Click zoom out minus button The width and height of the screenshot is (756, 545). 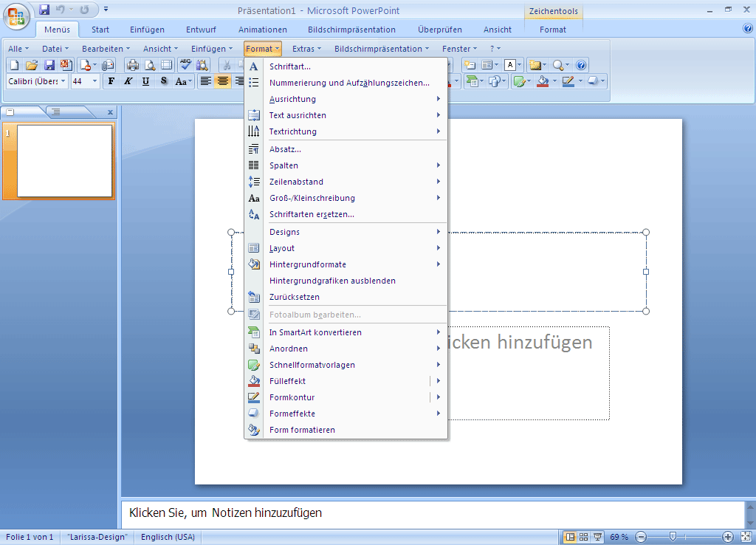pyautogui.click(x=641, y=537)
